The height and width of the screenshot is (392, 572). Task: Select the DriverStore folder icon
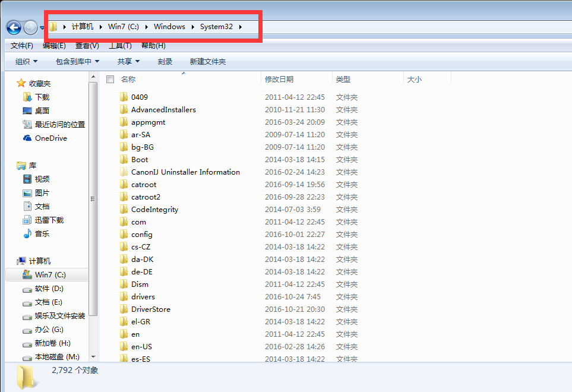pos(124,309)
